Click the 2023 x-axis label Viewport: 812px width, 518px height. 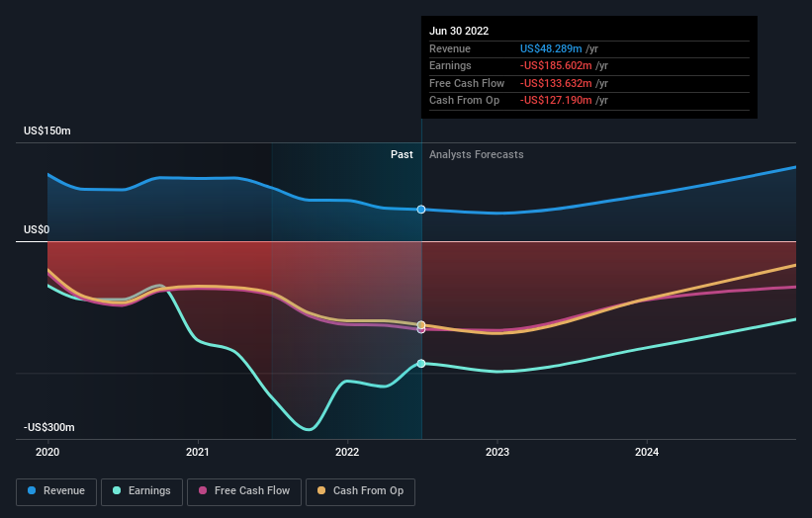[497, 453]
